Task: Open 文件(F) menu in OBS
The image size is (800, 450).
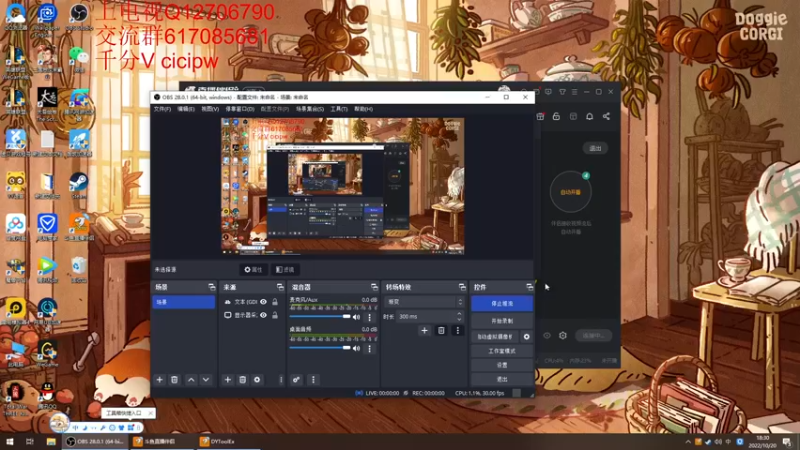Action: (162, 109)
